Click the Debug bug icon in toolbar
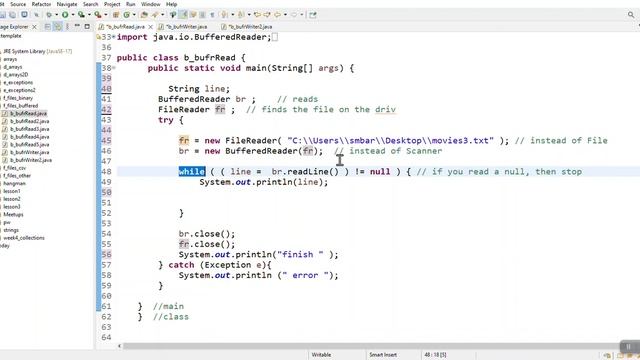The width and height of the screenshot is (640, 360). click(49, 15)
